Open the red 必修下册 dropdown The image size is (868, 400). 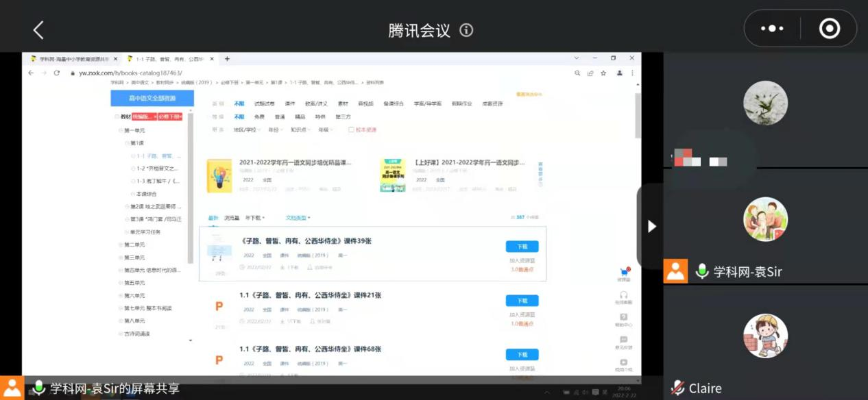pos(170,117)
